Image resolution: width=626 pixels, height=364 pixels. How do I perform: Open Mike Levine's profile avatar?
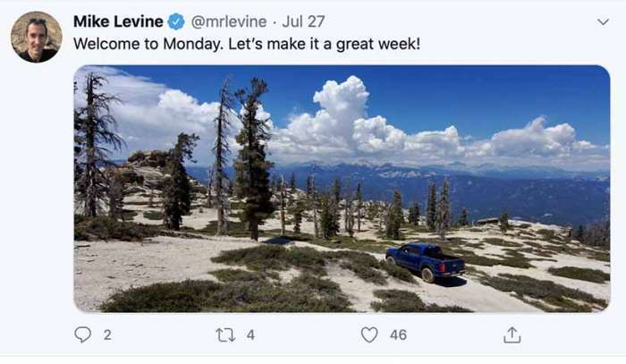pyautogui.click(x=36, y=38)
